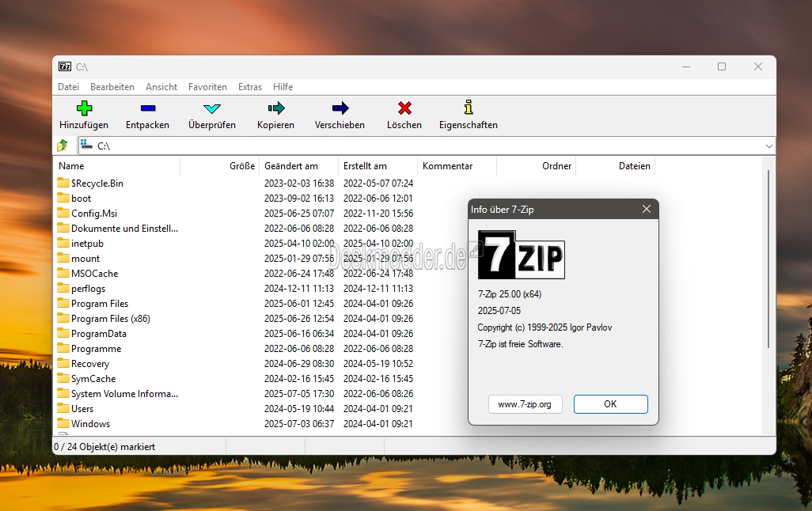
Task: Sort by the Ordner column header
Action: [x=537, y=166]
